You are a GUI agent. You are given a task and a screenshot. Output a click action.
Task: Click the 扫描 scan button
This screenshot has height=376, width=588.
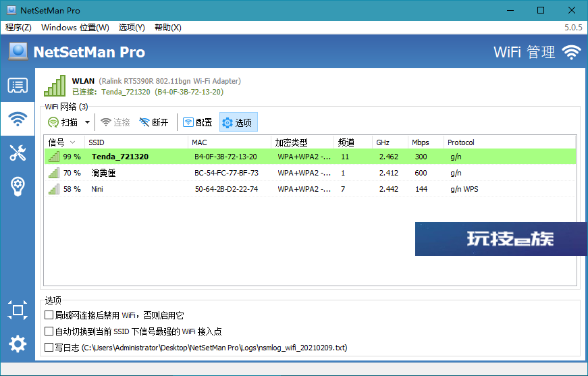pyautogui.click(x=63, y=122)
